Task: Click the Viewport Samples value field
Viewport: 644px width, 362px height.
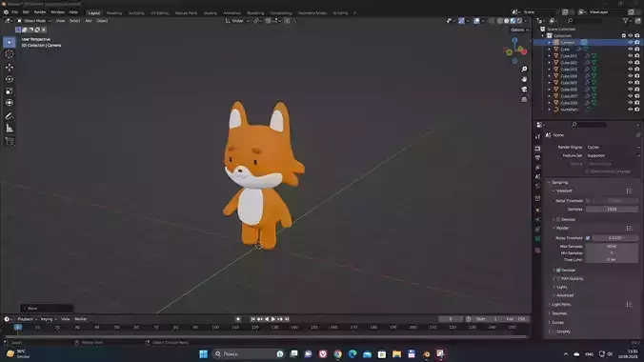Action: point(612,210)
